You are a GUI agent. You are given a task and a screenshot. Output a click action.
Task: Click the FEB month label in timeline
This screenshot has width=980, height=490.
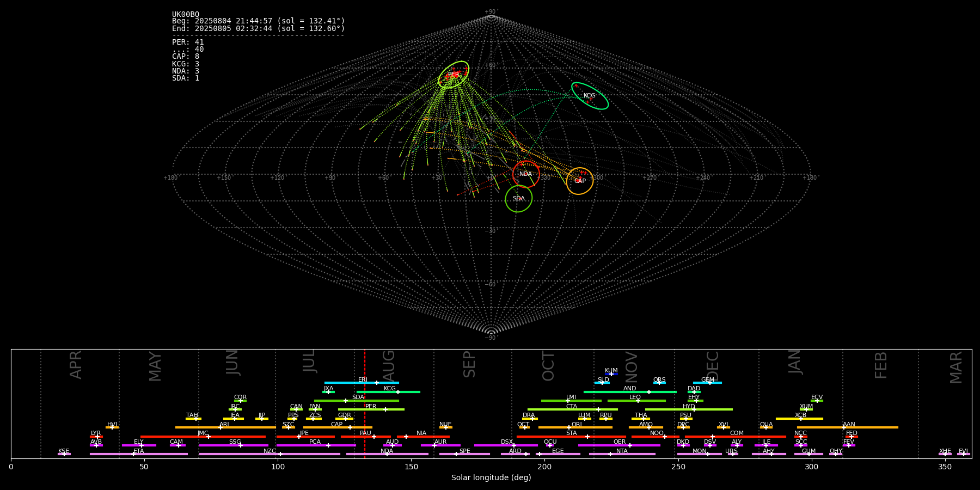[881, 365]
